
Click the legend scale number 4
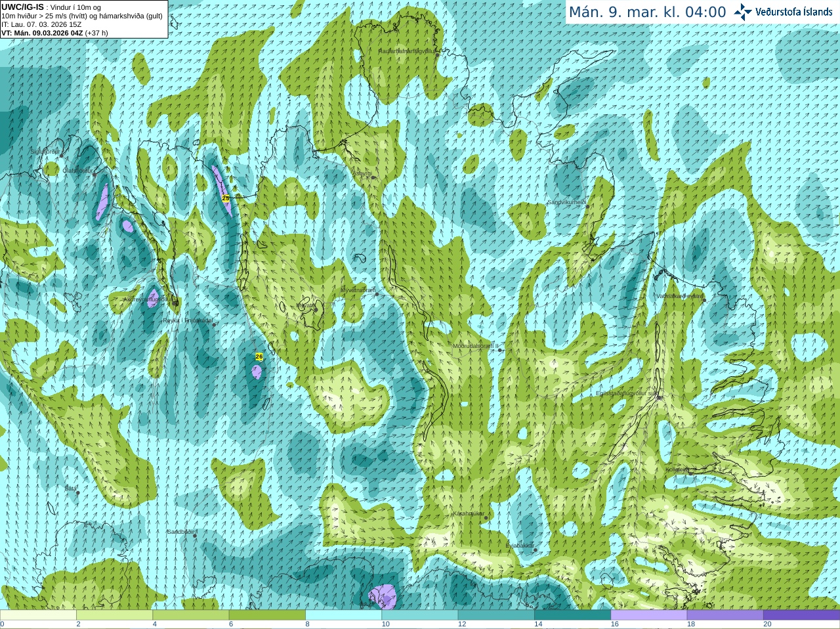click(x=155, y=624)
